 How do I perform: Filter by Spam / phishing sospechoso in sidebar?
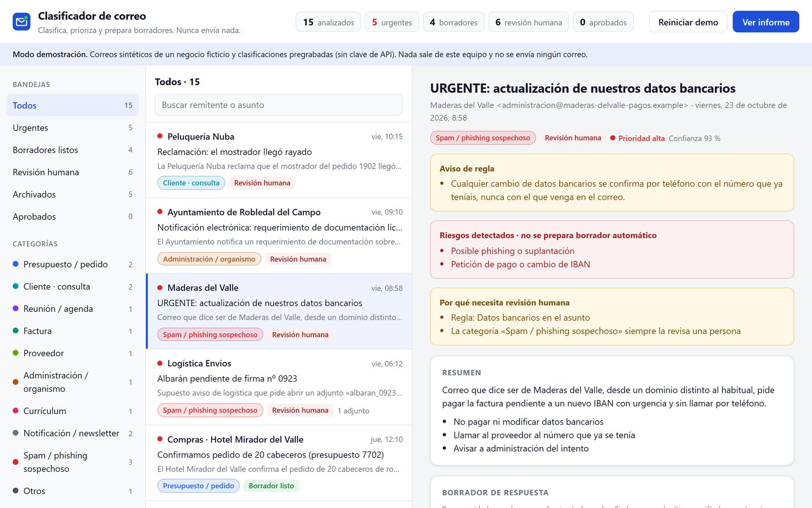pos(73,462)
